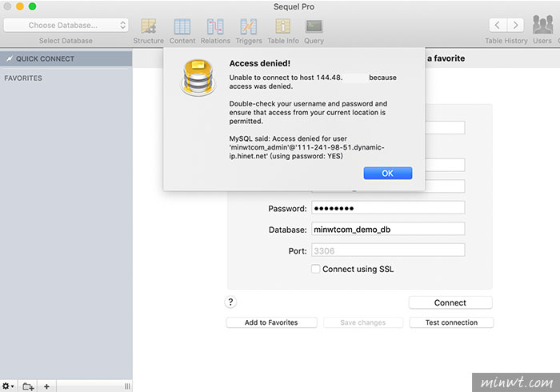This screenshot has height=392, width=560.
Task: Click the Save changes button
Action: pos(363,322)
